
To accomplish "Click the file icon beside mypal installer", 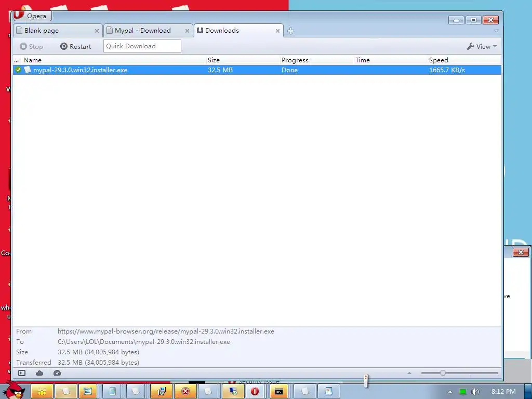I will coord(28,70).
